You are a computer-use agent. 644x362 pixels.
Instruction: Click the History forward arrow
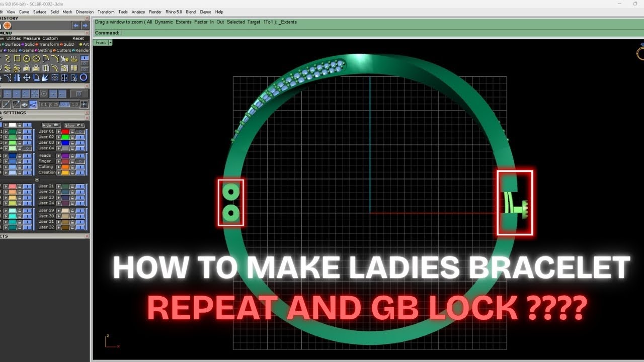pos(85,25)
